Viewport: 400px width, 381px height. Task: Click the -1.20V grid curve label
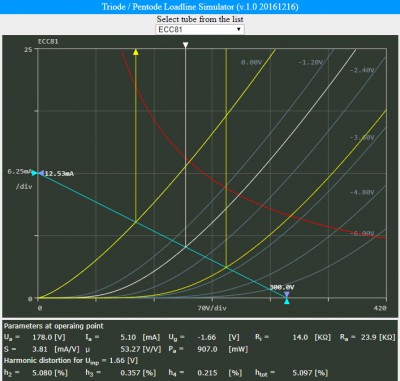coord(310,62)
